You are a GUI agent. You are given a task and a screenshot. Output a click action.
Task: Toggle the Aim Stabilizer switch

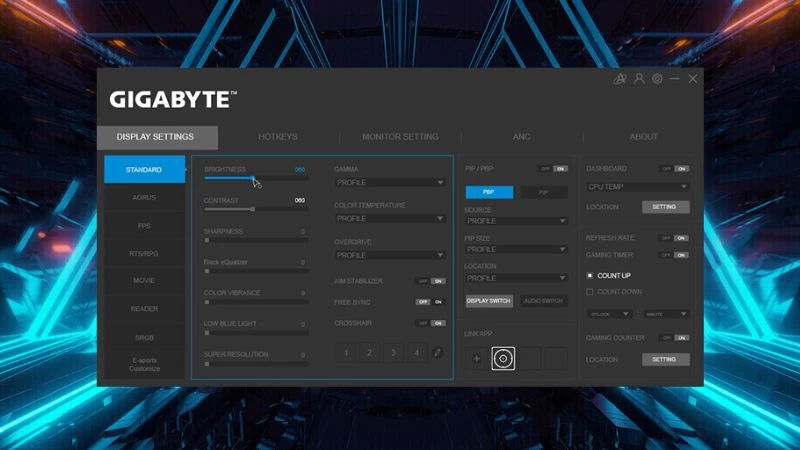tap(431, 281)
